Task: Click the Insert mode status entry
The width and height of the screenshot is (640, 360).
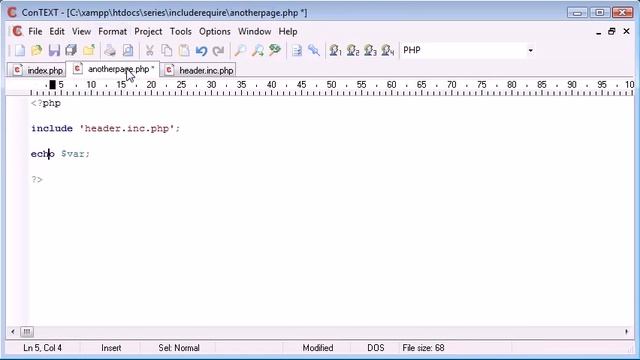Action: point(111,348)
